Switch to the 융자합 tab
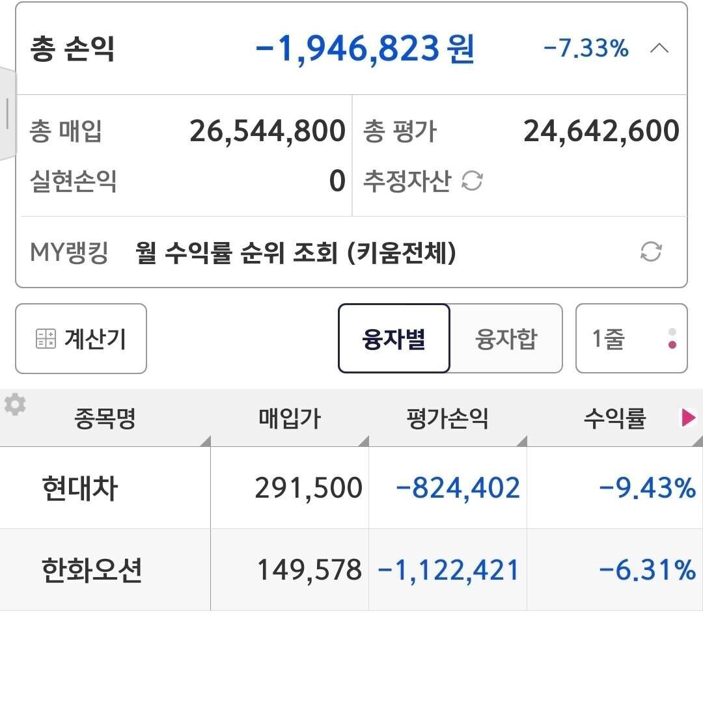The height and width of the screenshot is (728, 703). pos(506,338)
